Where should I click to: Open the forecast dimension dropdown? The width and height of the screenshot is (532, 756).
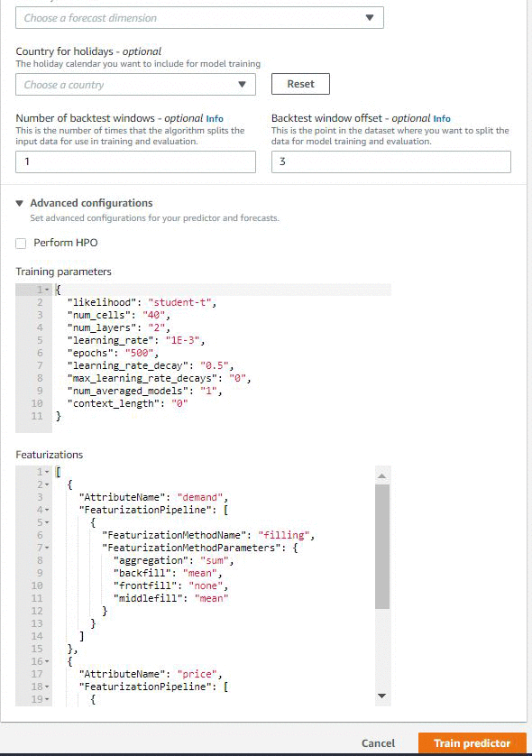coord(199,18)
